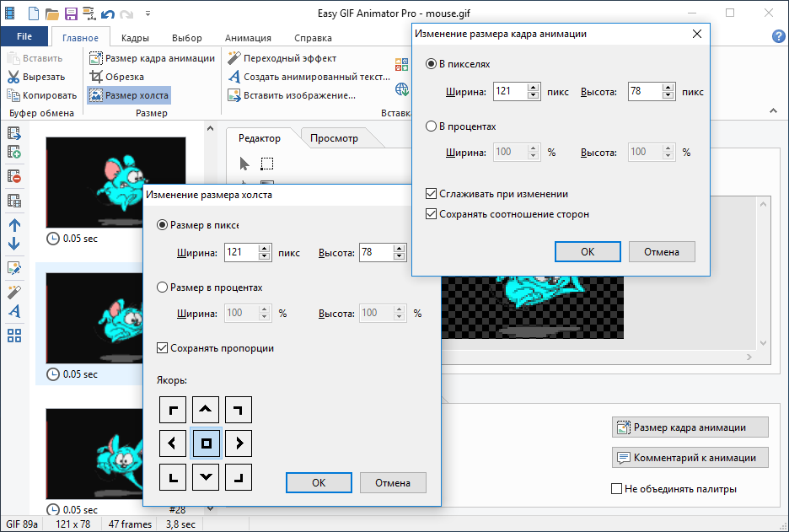The width and height of the screenshot is (789, 532).
Task: Switch to the Главное ribbon tab
Action: [81, 38]
